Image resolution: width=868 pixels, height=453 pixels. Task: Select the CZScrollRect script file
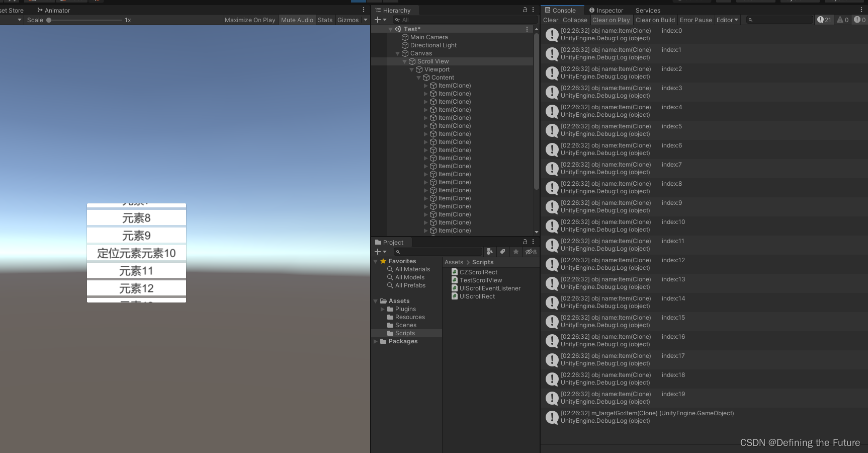point(474,272)
